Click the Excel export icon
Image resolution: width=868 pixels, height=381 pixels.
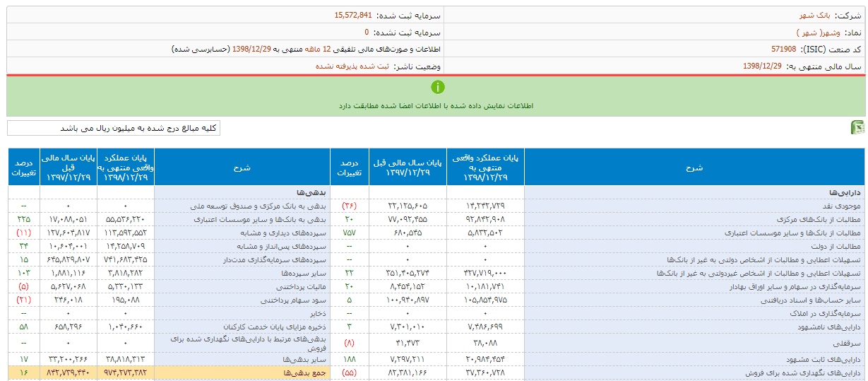(857, 128)
